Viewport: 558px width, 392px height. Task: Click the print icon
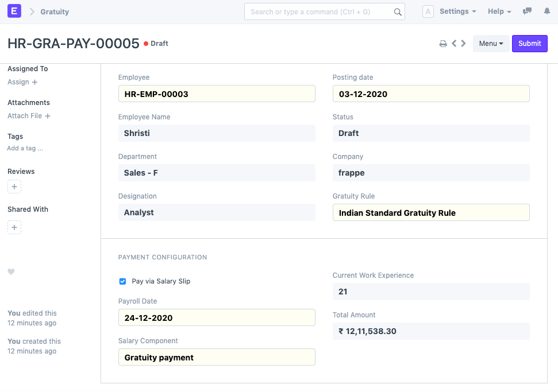(x=443, y=44)
